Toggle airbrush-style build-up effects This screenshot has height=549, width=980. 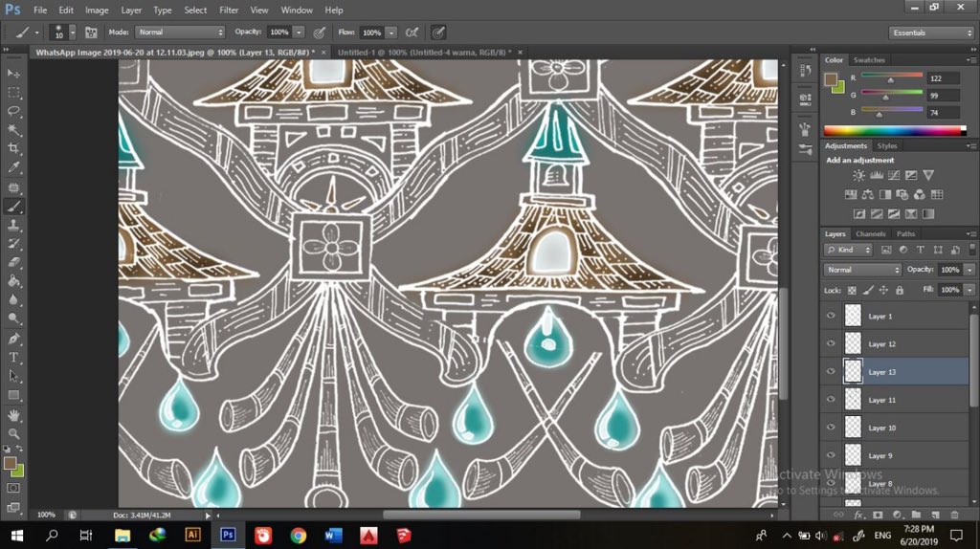tap(412, 33)
